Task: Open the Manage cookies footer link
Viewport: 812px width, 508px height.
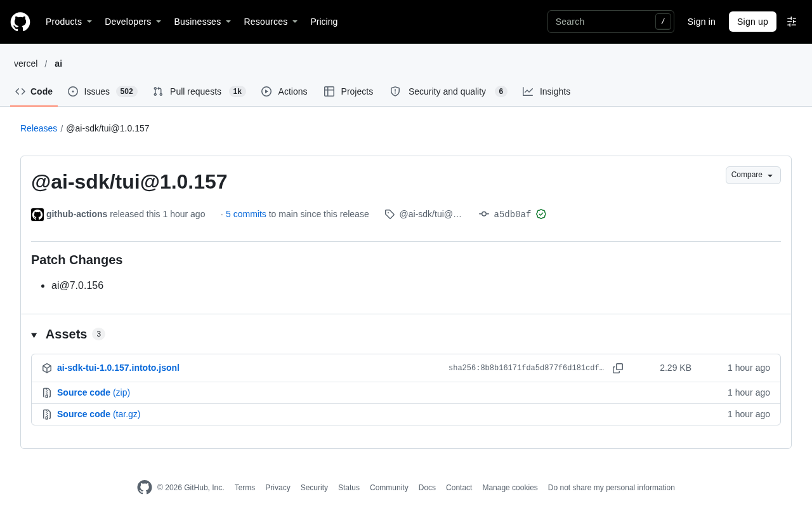Action: [x=510, y=488]
